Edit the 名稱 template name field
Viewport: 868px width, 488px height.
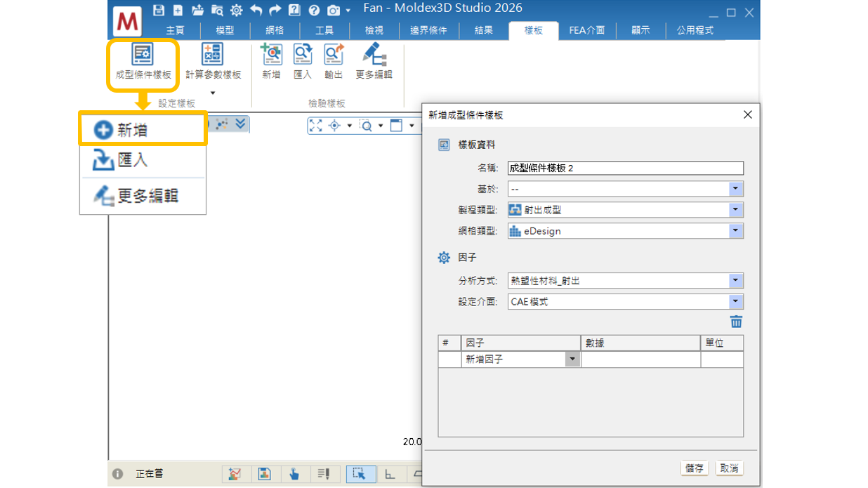pyautogui.click(x=625, y=168)
